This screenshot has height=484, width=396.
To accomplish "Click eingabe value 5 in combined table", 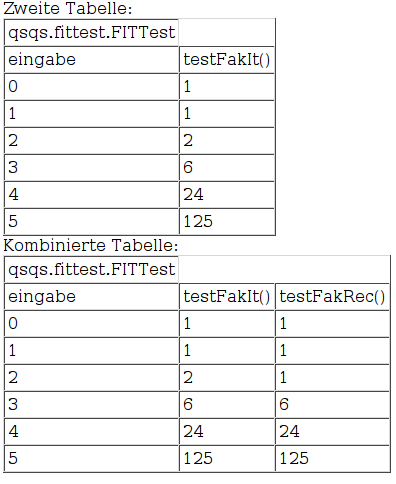I will pos(91,458).
